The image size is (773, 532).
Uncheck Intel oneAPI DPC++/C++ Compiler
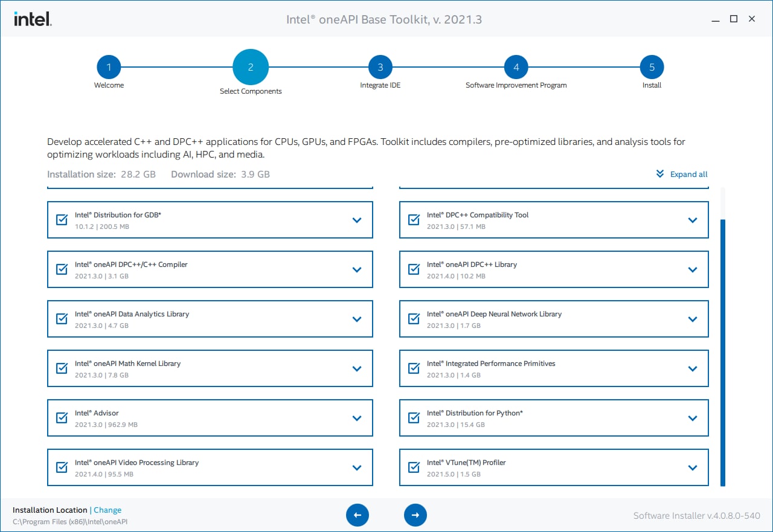[x=62, y=269]
